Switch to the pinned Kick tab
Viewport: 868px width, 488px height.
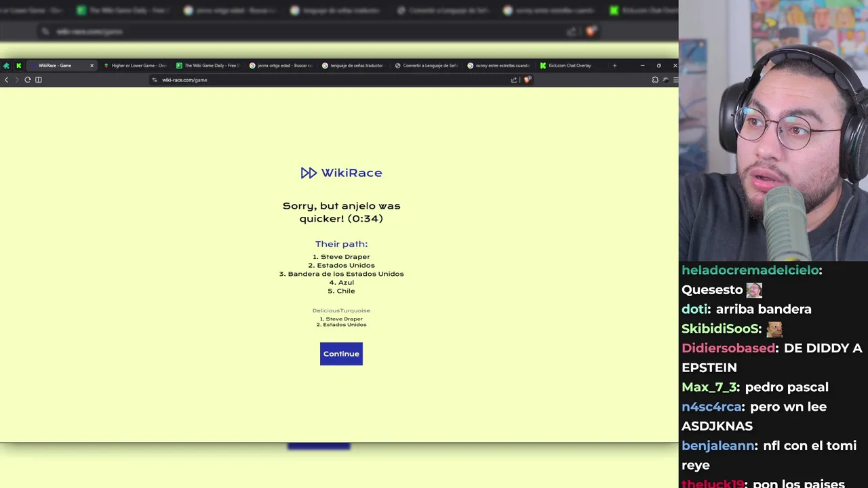coord(18,66)
